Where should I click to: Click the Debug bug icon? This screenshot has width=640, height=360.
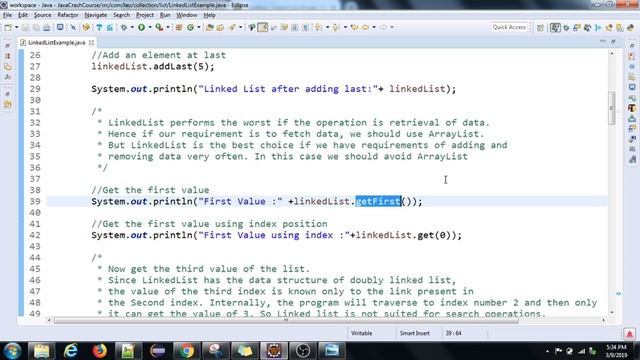pos(124,27)
